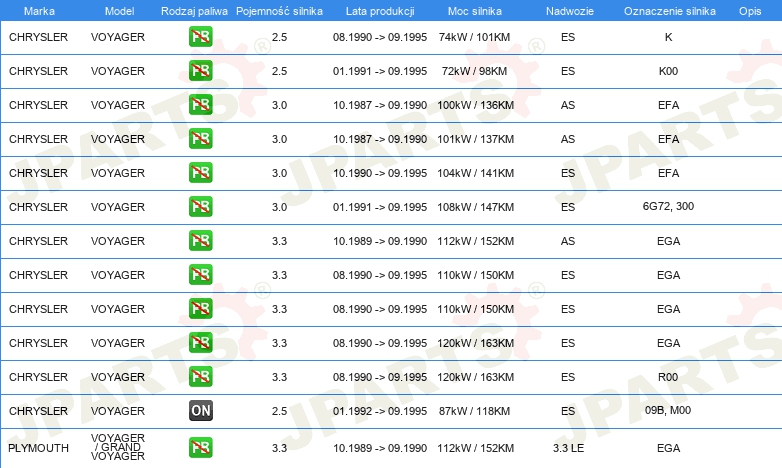Click the AS body cell in the 100kW / 136KM row
Viewport: 782px width, 468px height.
pos(568,105)
